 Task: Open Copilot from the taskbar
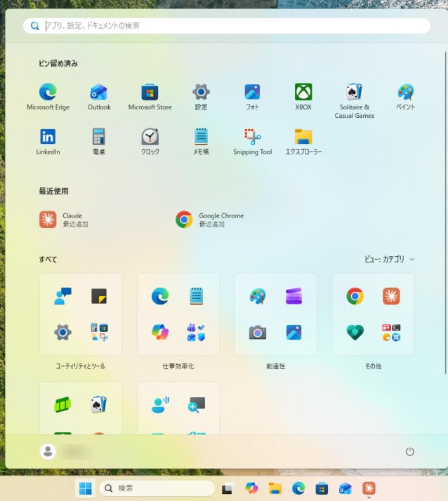point(251,488)
